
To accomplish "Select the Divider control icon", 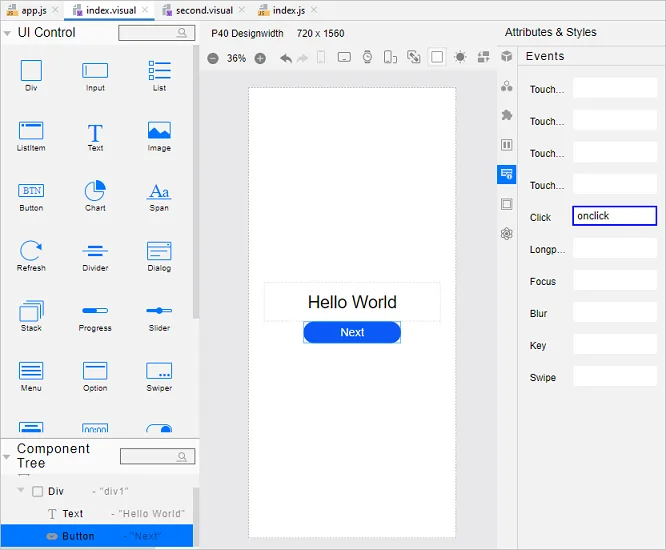I will 95,251.
